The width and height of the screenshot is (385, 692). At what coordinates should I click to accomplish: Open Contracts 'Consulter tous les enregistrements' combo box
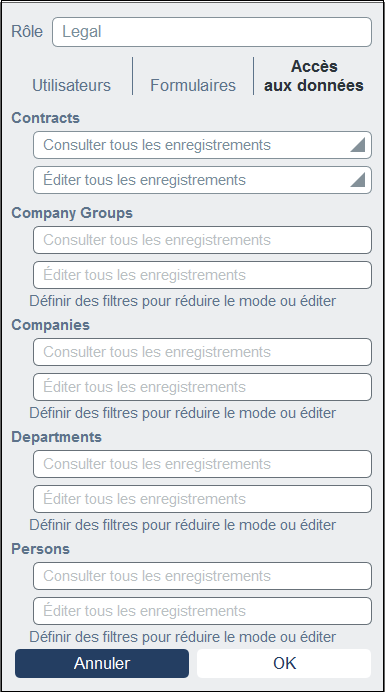(x=202, y=145)
